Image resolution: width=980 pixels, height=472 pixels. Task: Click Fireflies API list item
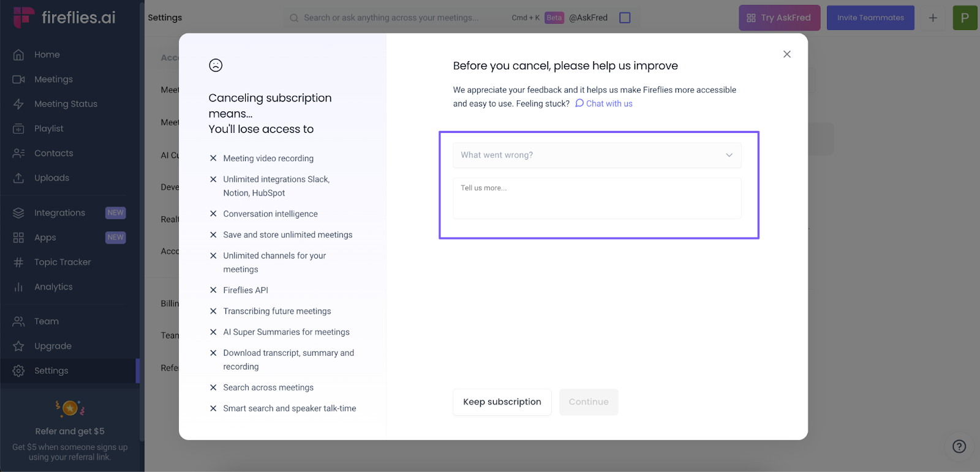click(x=246, y=290)
